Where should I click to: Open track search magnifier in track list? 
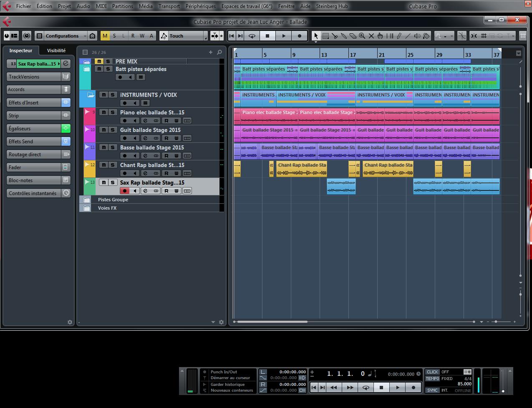(x=219, y=52)
